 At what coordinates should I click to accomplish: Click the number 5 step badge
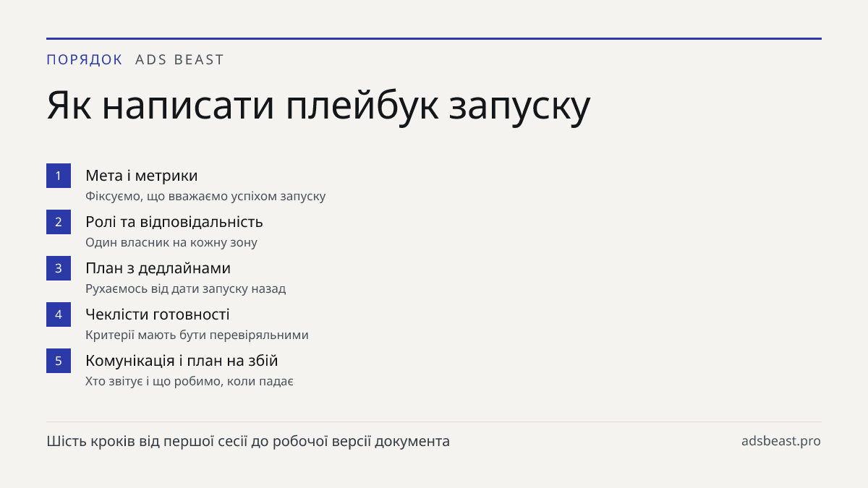click(59, 361)
